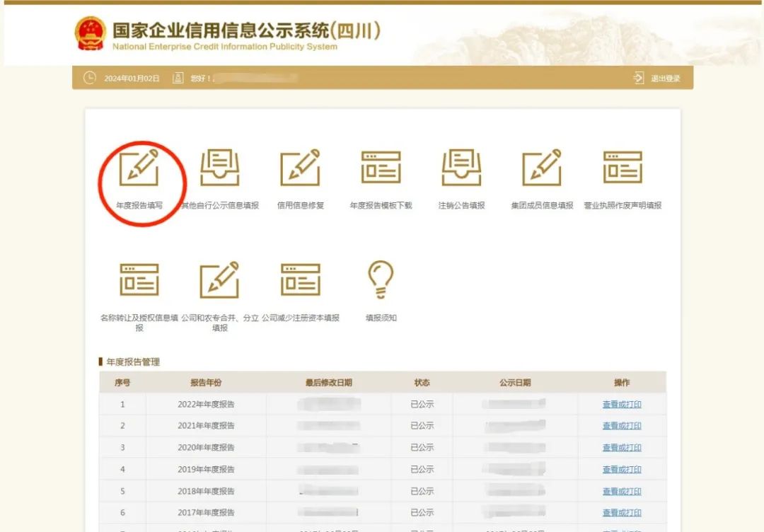764x532 pixels.
Task: Open 查看或打印 for 2019年度报告
Action: (622, 470)
